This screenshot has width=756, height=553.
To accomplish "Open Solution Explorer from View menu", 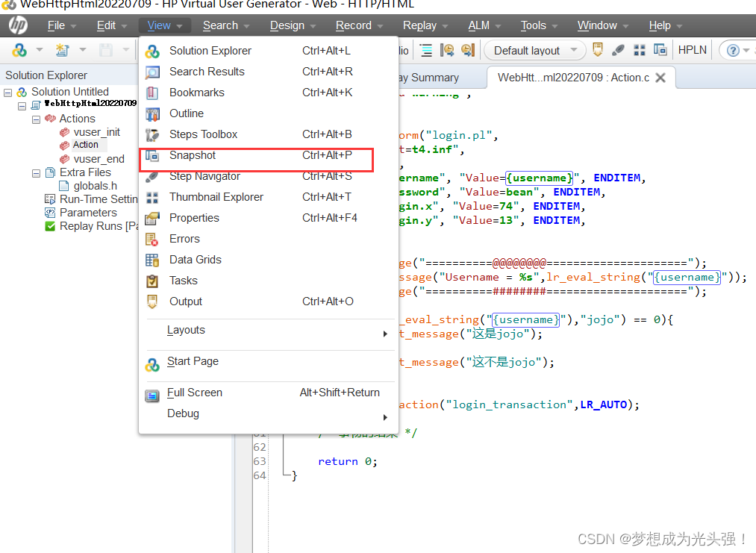I will (268, 51).
